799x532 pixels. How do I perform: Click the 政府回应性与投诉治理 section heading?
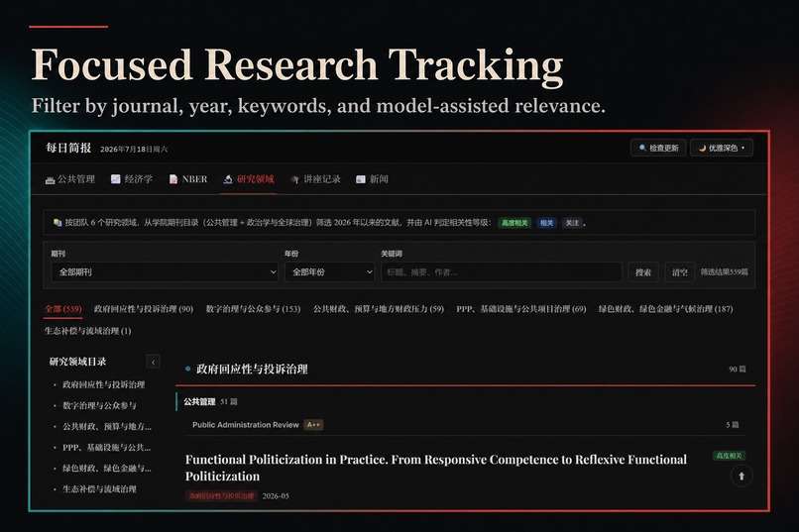pos(252,370)
